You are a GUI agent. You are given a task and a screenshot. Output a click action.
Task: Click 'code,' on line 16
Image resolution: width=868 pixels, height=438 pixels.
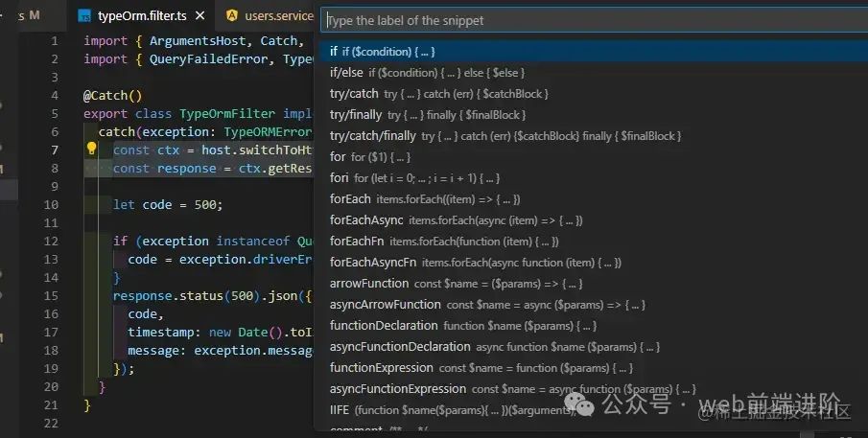[x=146, y=313]
